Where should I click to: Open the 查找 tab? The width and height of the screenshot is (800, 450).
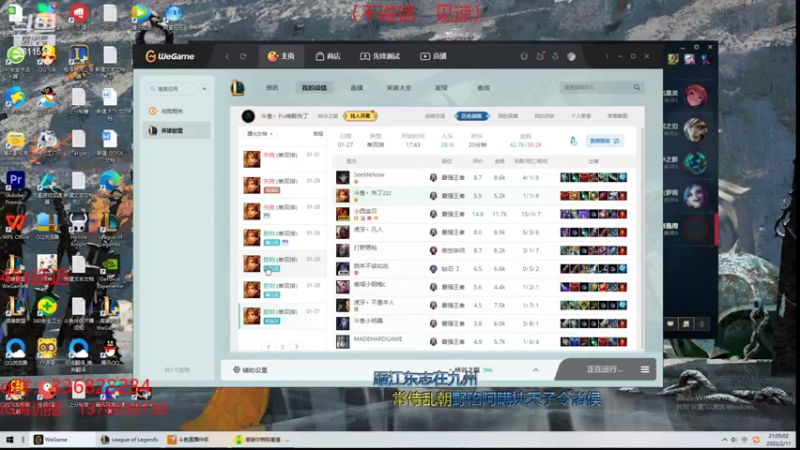(x=484, y=88)
